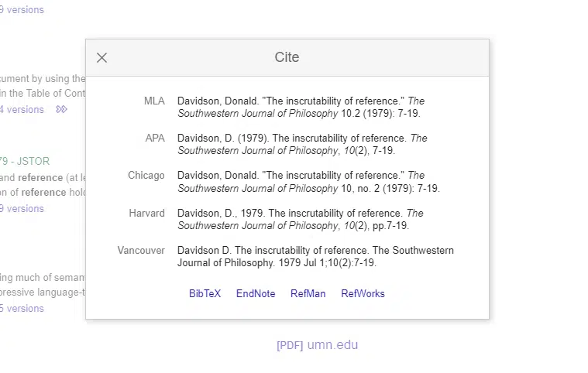Open the [PDF] umn.edu link
The height and width of the screenshot is (373, 588).
click(x=318, y=345)
